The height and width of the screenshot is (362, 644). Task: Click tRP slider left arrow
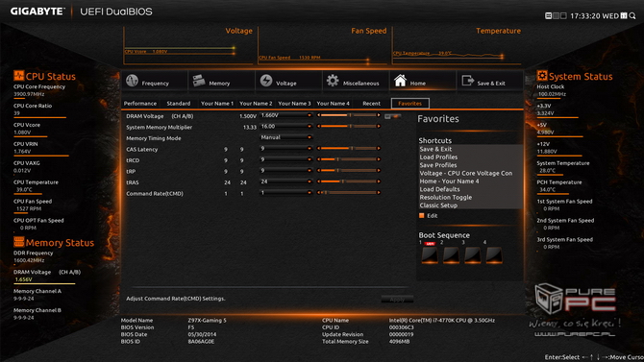[319, 171]
